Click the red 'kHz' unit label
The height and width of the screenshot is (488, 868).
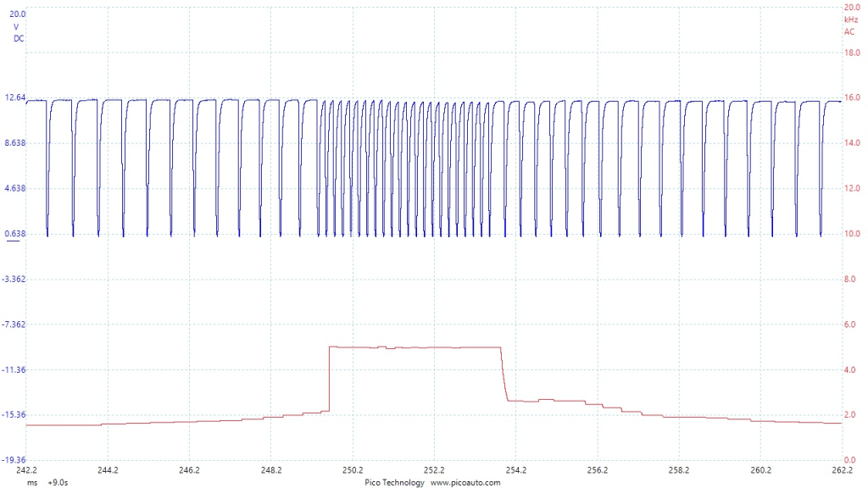850,19
